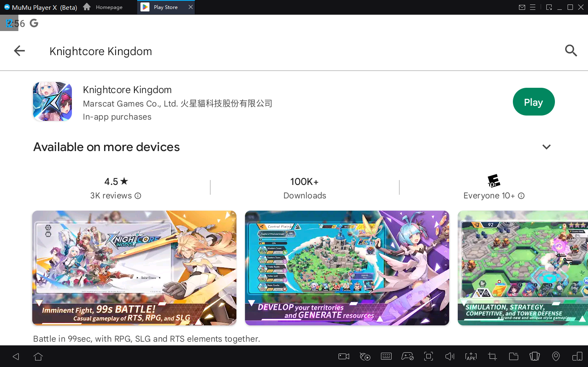
Task: Click the MuMu Player X logo
Action: (7, 7)
